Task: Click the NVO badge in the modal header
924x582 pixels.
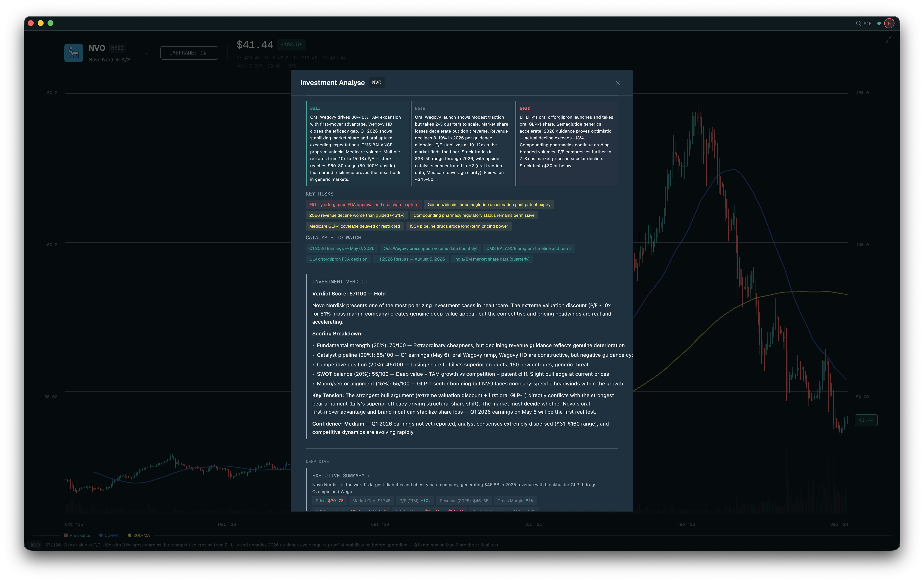Action: pos(376,82)
